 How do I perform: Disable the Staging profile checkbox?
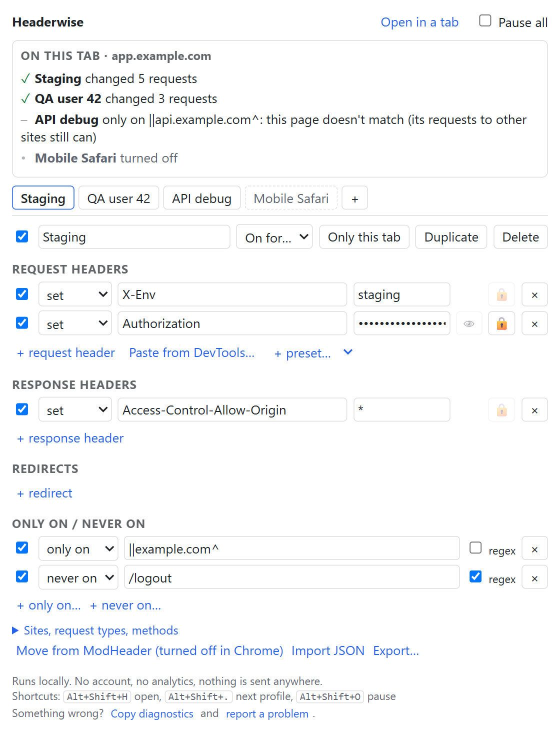pos(22,236)
